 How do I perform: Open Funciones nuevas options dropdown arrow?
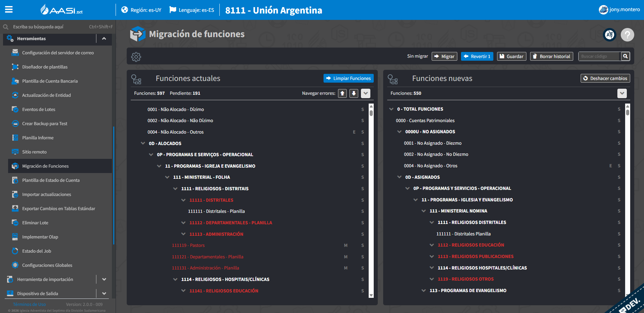[622, 93]
